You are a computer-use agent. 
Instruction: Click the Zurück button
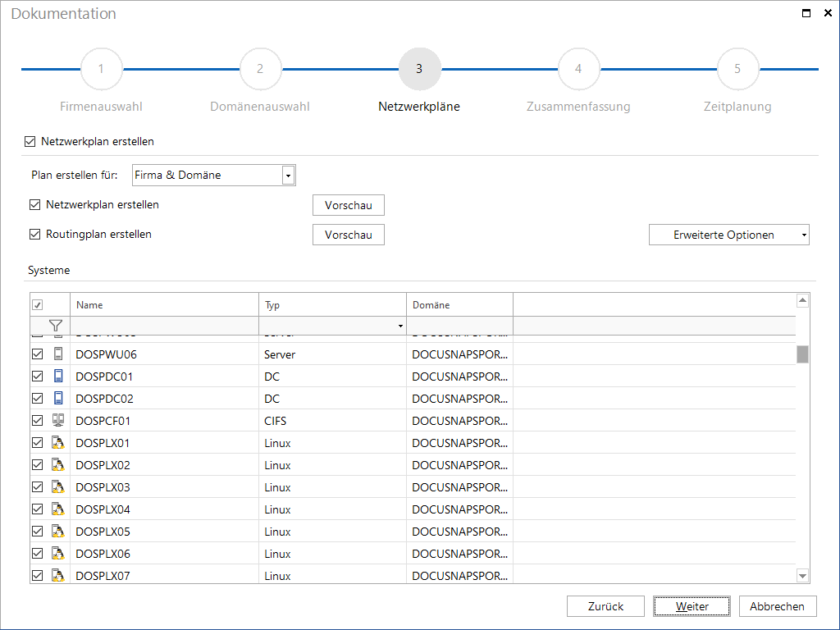(605, 606)
